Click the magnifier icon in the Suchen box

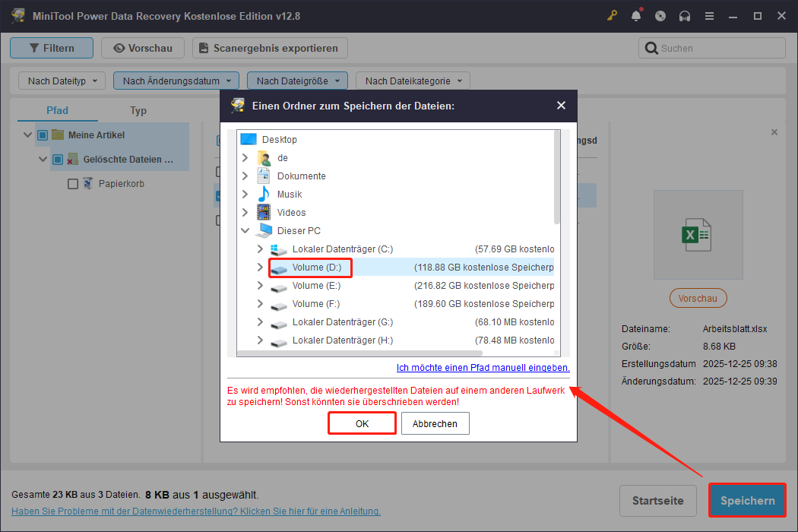pos(652,47)
